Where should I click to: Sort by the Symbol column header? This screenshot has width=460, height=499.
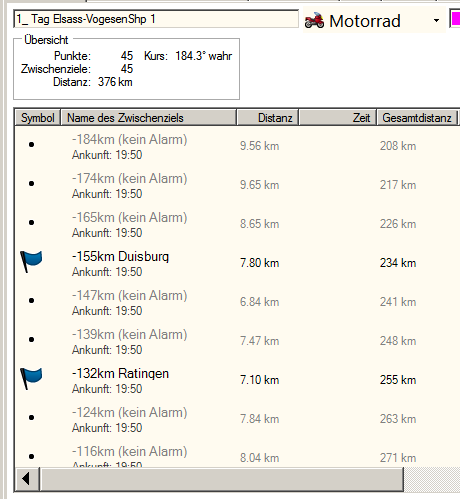(37, 118)
